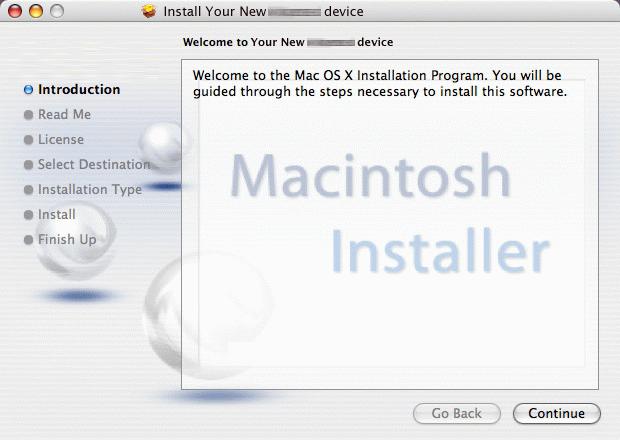The height and width of the screenshot is (440, 620).
Task: Click the gray bullet beside Install
Action: click(28, 215)
